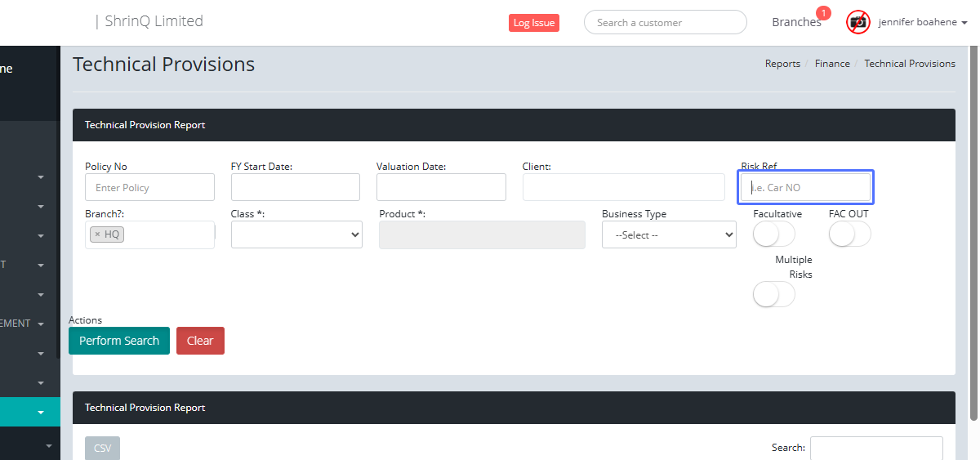The width and height of the screenshot is (980, 460).
Task: Click the Policy No input field
Action: pos(149,187)
